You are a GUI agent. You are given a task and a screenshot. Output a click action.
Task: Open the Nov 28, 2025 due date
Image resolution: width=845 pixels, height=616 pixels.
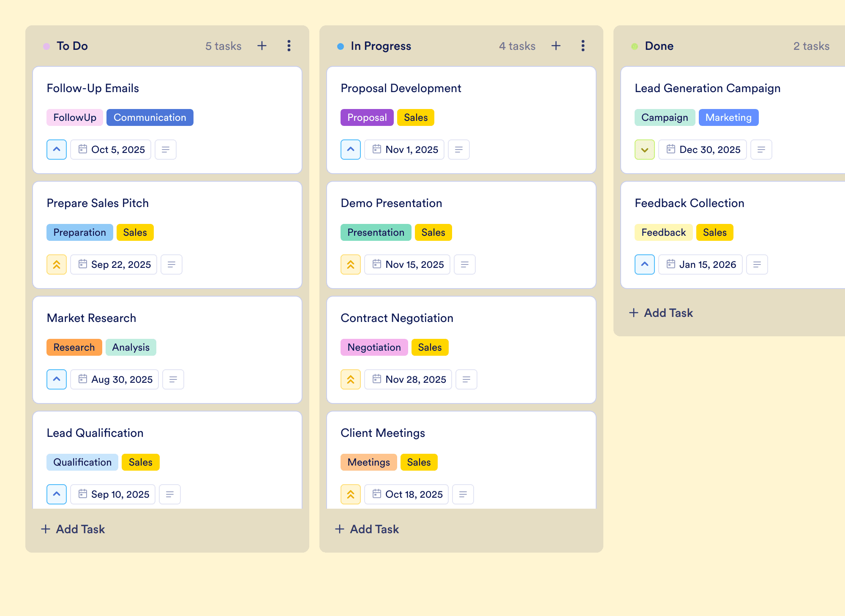(x=408, y=379)
